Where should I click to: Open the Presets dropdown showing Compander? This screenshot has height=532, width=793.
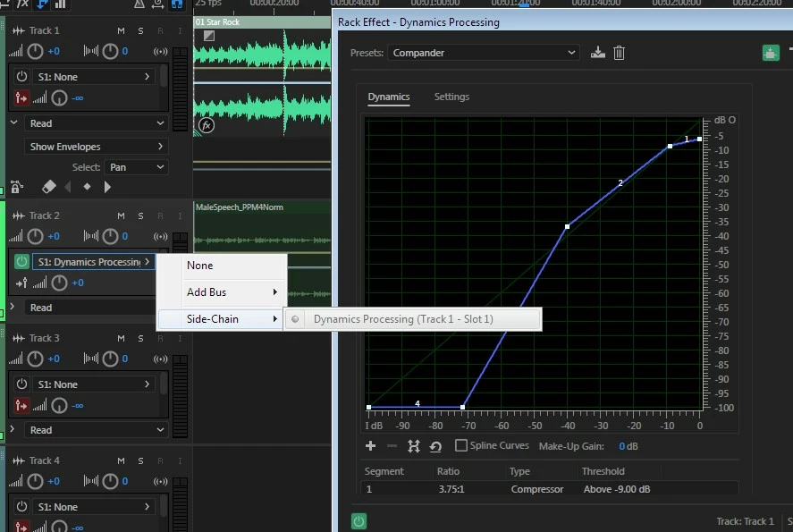click(484, 53)
